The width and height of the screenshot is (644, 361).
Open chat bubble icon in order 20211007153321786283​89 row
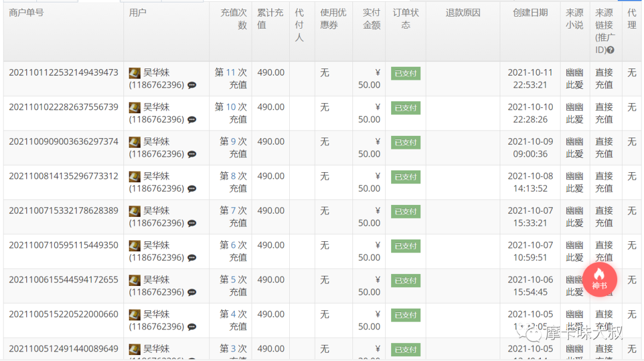coord(192,223)
